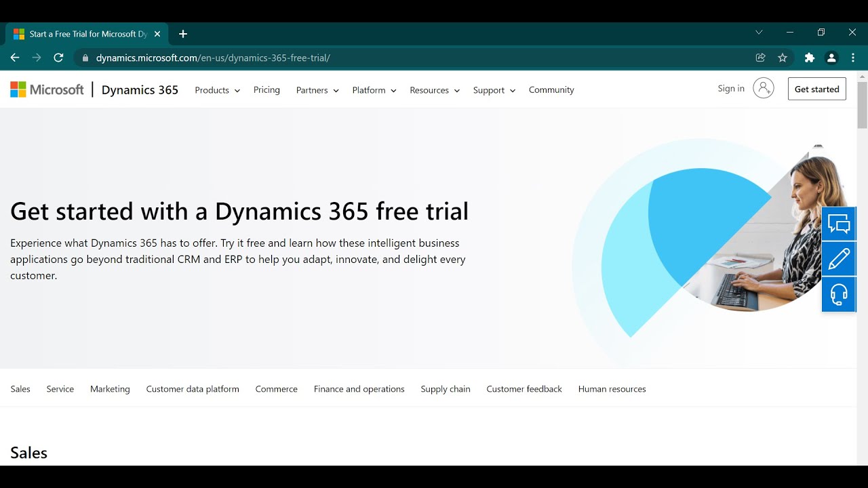Click the browser back arrow
868x488 pixels.
coord(15,58)
